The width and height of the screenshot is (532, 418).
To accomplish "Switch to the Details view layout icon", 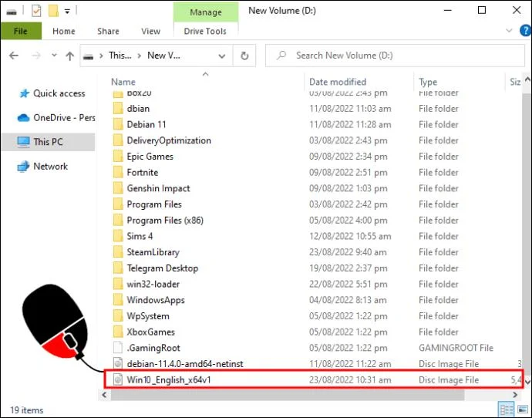I will [507, 410].
